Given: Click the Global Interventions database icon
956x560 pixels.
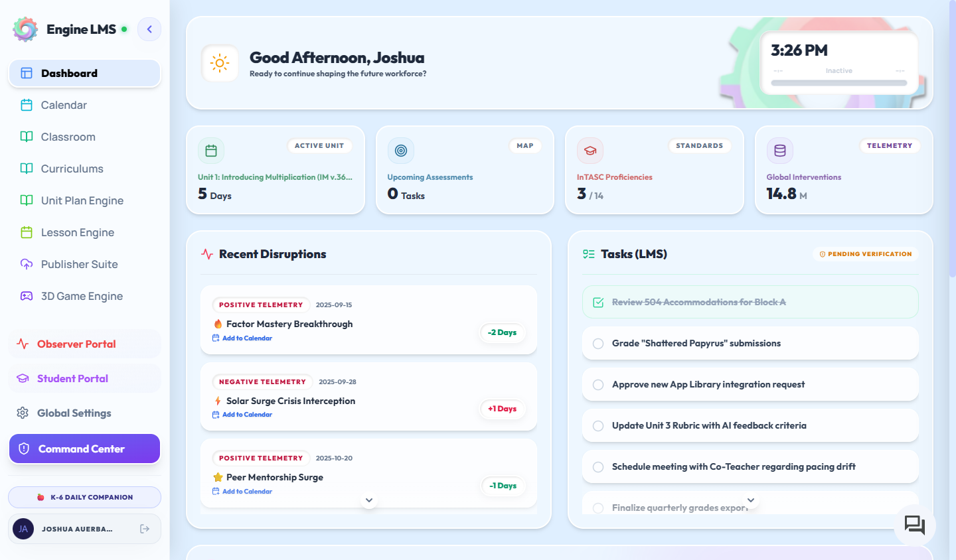Looking at the screenshot, I should pyautogui.click(x=780, y=151).
